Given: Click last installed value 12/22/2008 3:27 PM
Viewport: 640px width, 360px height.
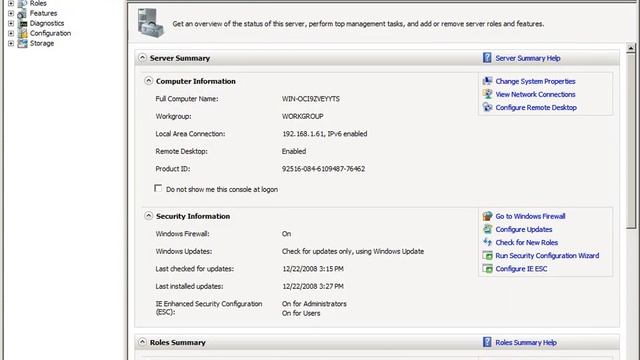Looking at the screenshot, I should (313, 287).
